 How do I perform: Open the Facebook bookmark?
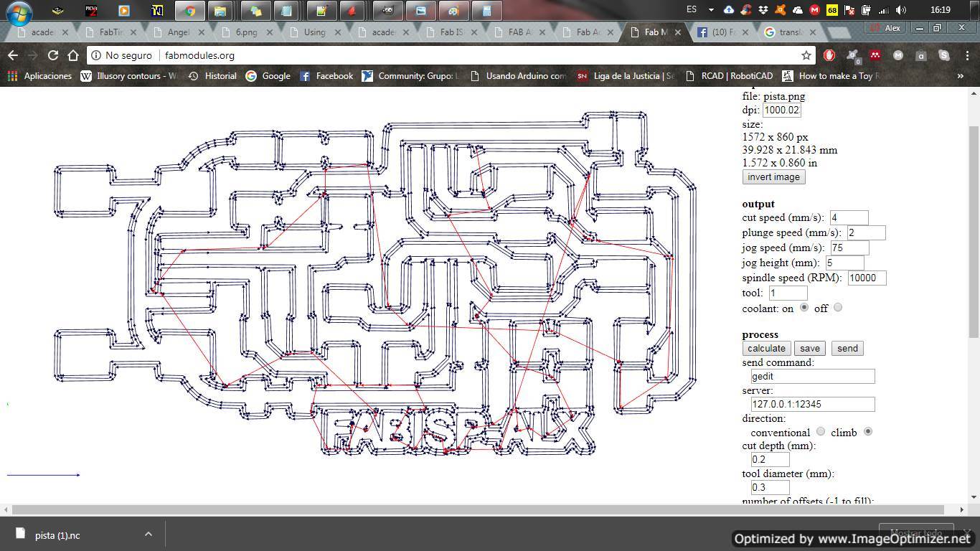click(x=326, y=75)
